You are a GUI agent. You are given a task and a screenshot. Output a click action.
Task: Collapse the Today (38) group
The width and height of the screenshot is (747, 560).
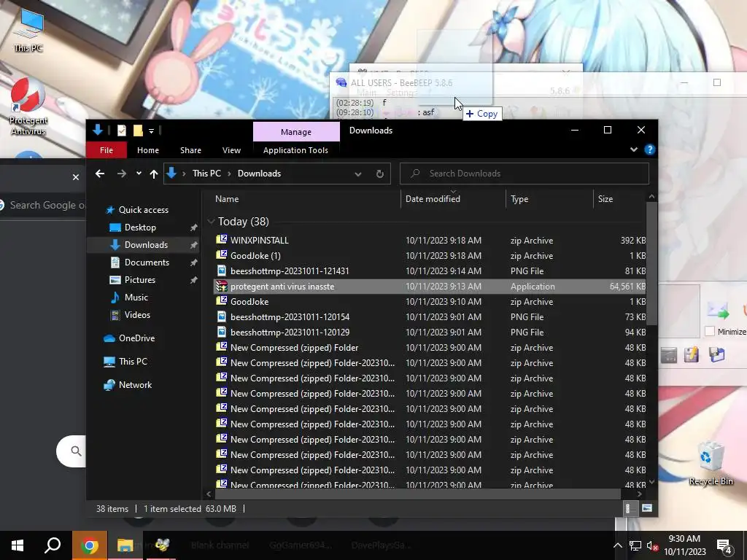211,222
